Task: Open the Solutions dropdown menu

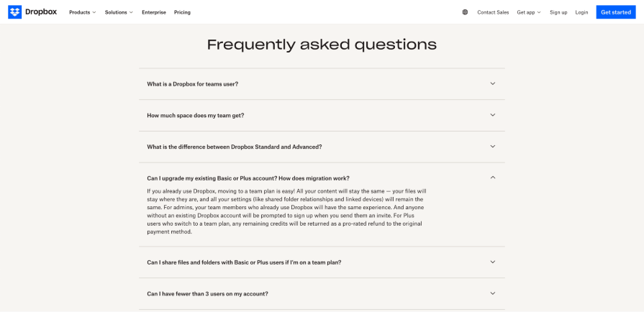Action: pos(119,12)
